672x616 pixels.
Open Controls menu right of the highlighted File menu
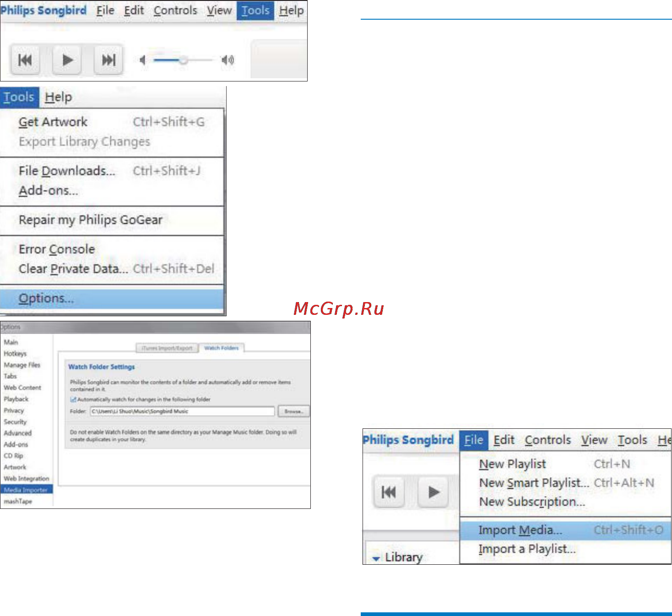tap(548, 440)
